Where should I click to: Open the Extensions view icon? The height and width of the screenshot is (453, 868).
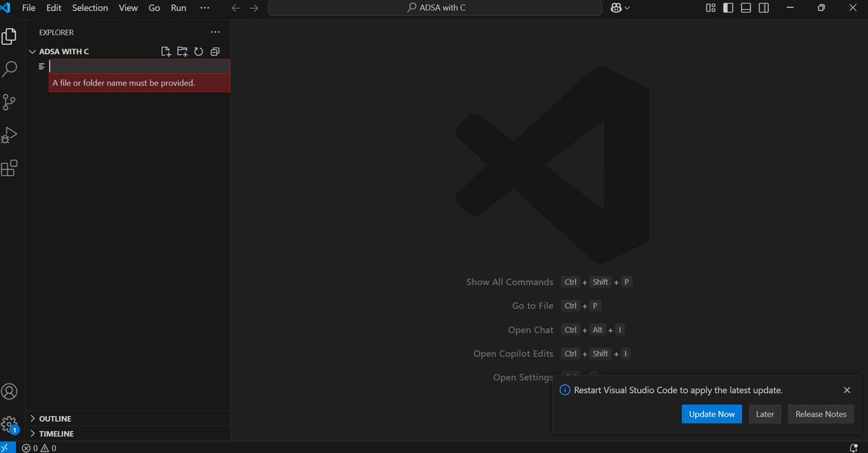point(9,169)
